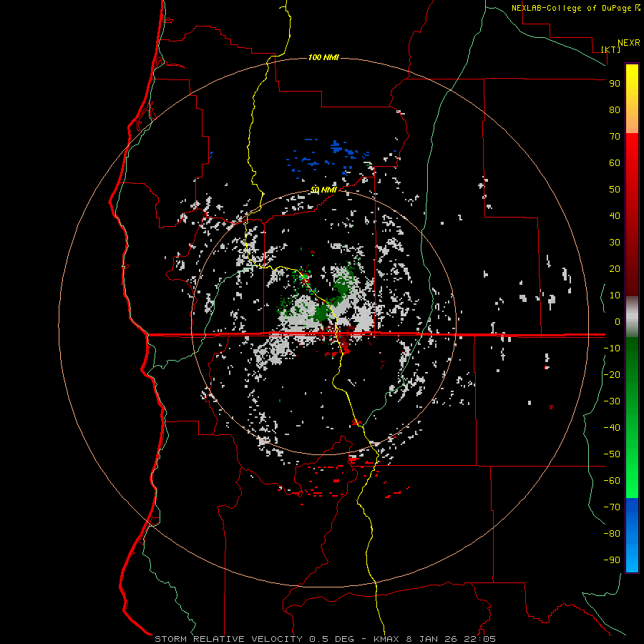
Task: Click the -70 value on velocity scale
Action: pos(612,507)
